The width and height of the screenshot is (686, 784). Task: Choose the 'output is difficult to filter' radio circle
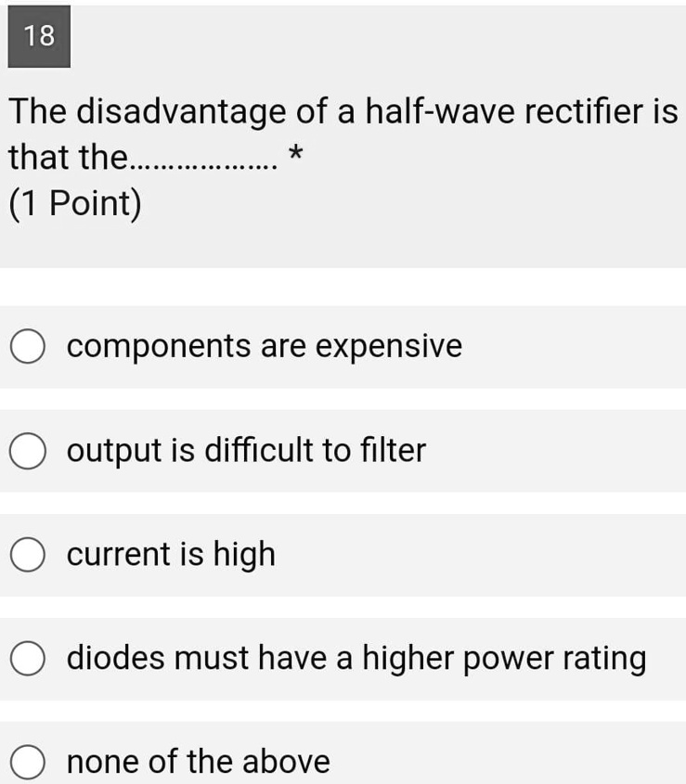(x=29, y=453)
